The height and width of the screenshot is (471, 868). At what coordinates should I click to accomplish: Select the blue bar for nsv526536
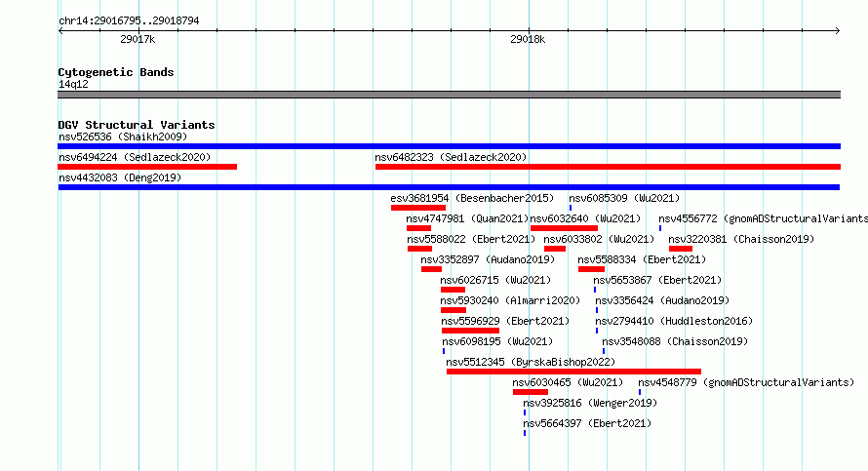pyautogui.click(x=449, y=146)
